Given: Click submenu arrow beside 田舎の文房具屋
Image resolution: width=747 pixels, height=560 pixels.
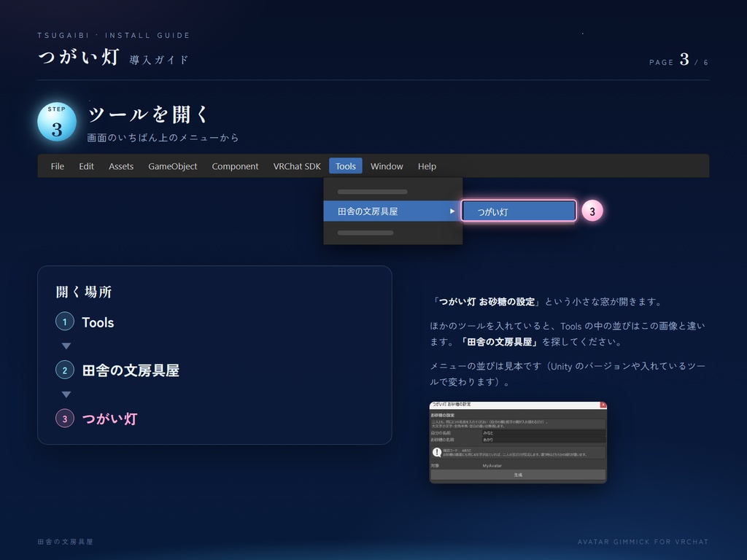Looking at the screenshot, I should pyautogui.click(x=452, y=211).
